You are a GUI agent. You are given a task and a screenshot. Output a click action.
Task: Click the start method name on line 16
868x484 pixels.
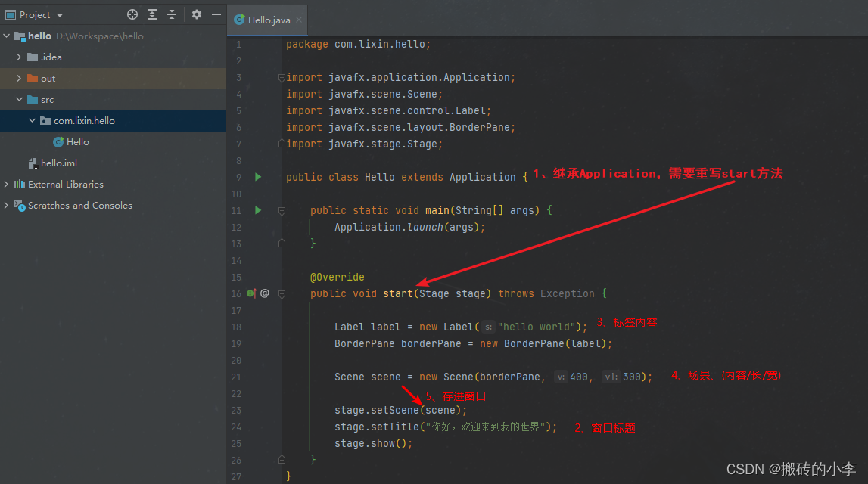coord(398,293)
